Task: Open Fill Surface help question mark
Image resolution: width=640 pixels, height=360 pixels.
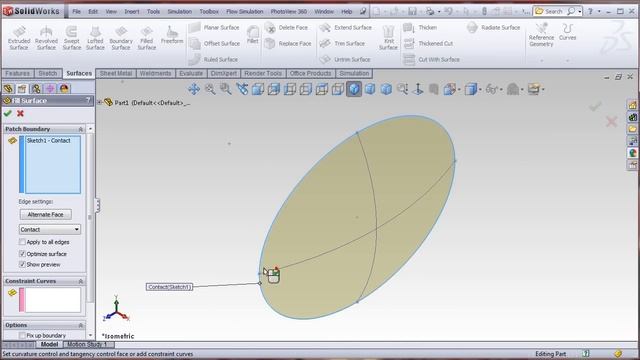Action: [88, 100]
